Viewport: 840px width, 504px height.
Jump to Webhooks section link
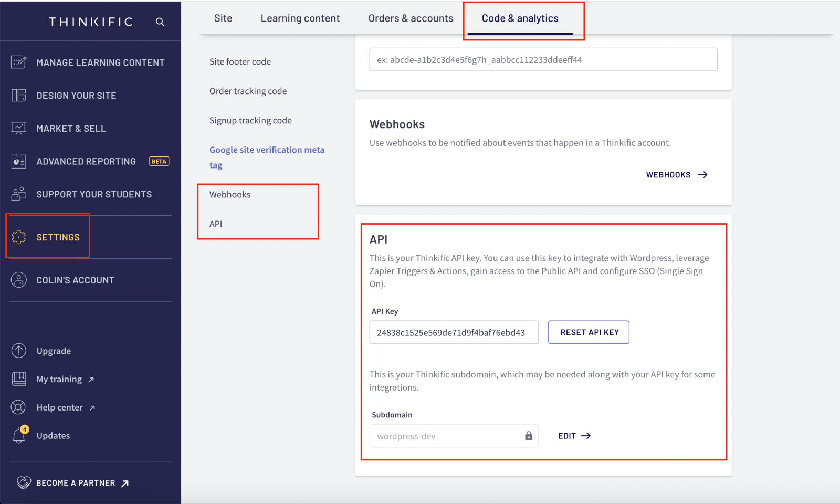(x=230, y=194)
